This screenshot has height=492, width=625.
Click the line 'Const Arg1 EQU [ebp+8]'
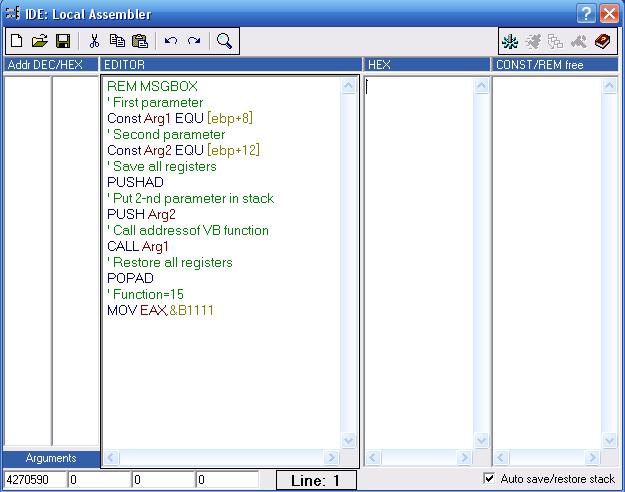[x=180, y=118]
